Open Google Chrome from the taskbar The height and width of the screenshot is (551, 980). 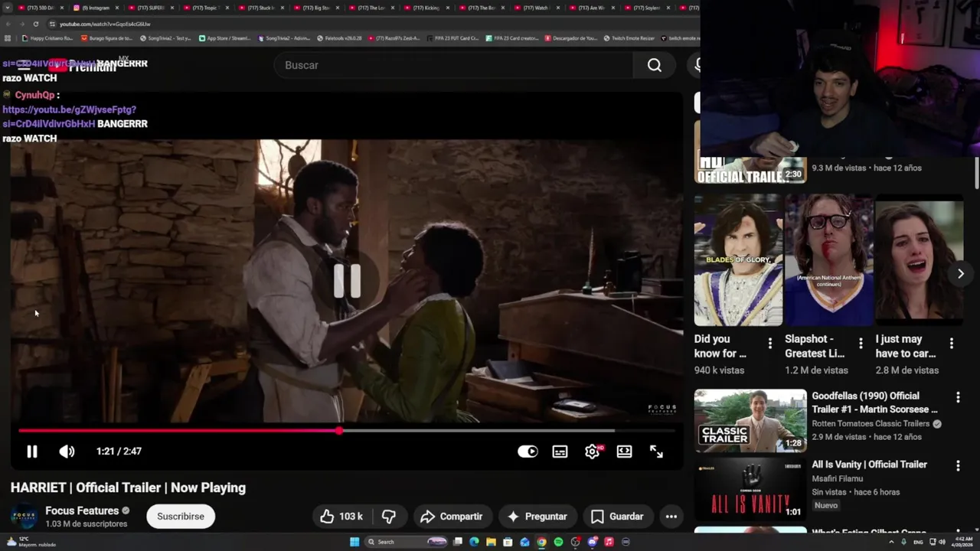click(x=541, y=542)
